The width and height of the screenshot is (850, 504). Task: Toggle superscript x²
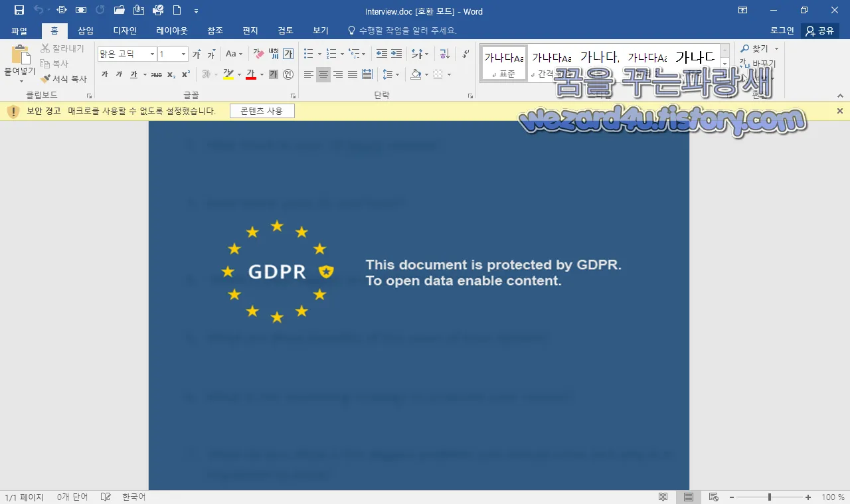pos(186,74)
